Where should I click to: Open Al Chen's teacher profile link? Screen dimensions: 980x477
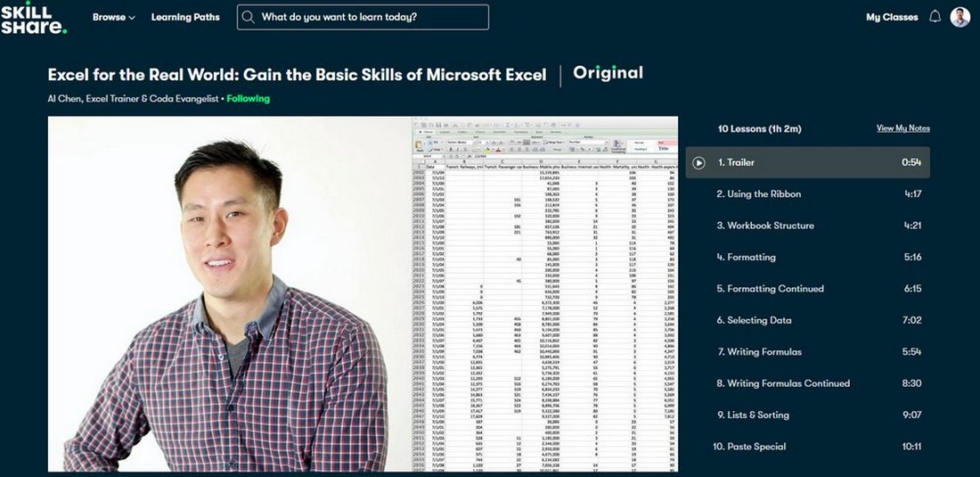click(x=133, y=99)
